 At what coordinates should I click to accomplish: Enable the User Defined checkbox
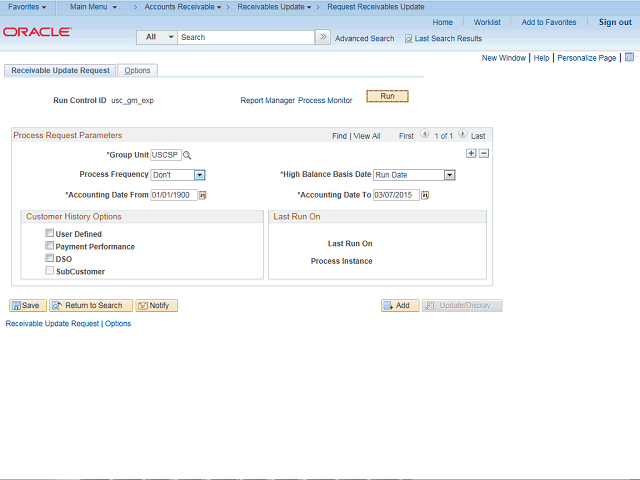click(x=49, y=233)
